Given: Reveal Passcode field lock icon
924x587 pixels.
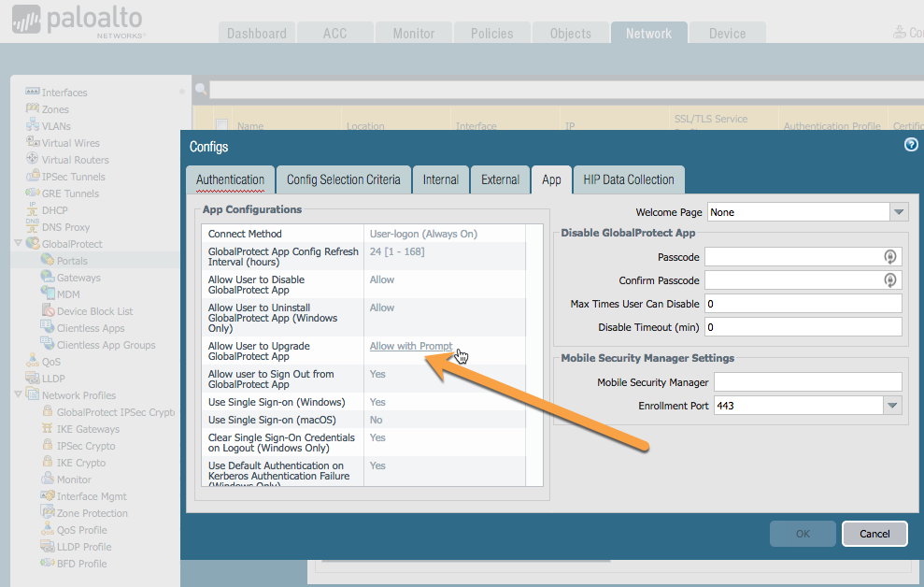Looking at the screenshot, I should pyautogui.click(x=889, y=256).
